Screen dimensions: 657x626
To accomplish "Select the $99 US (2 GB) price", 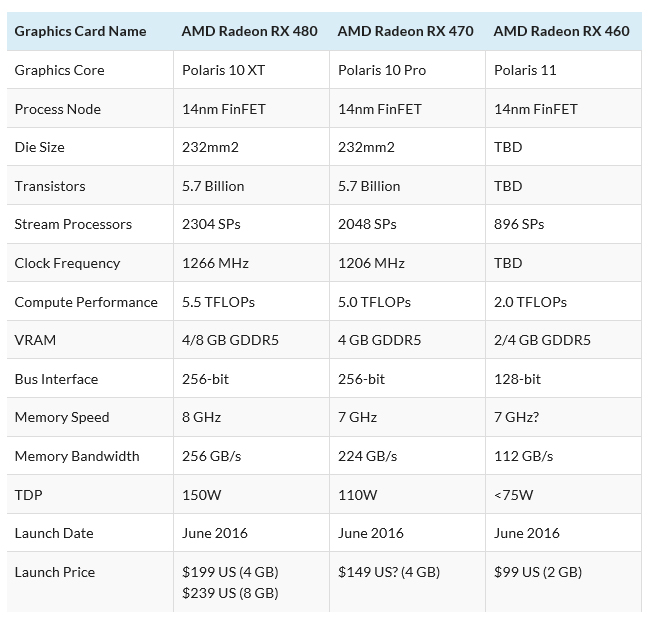I will 537,572.
